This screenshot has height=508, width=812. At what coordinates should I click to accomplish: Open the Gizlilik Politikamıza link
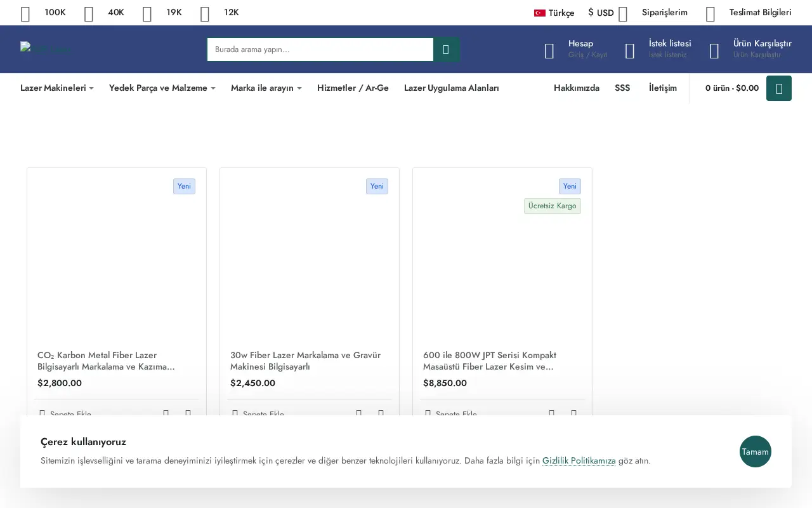point(579,461)
